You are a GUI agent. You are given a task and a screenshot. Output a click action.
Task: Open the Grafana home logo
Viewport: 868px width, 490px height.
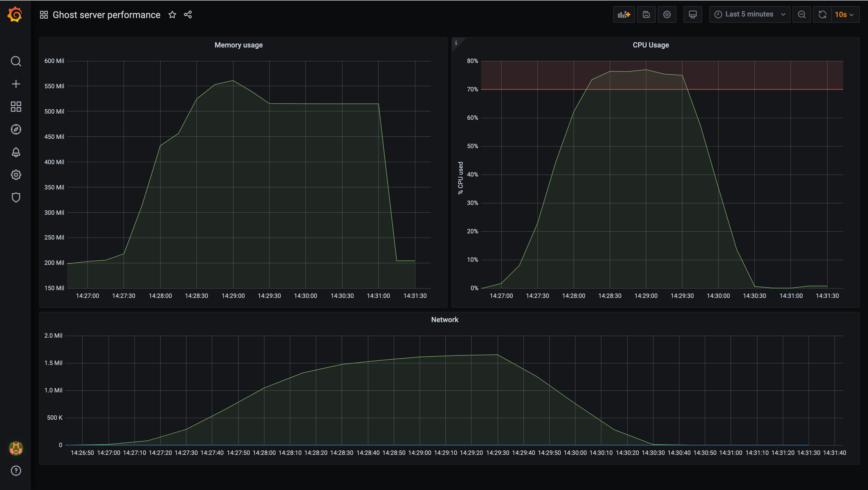(15, 14)
